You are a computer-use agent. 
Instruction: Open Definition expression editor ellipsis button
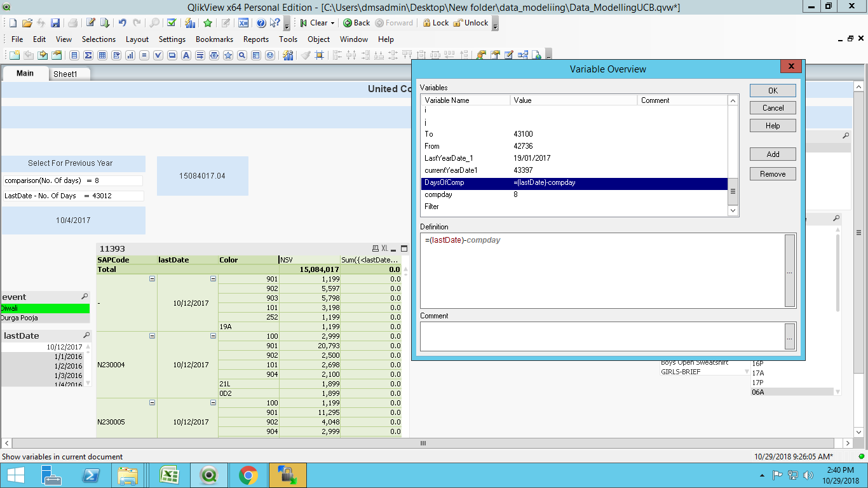(x=790, y=271)
